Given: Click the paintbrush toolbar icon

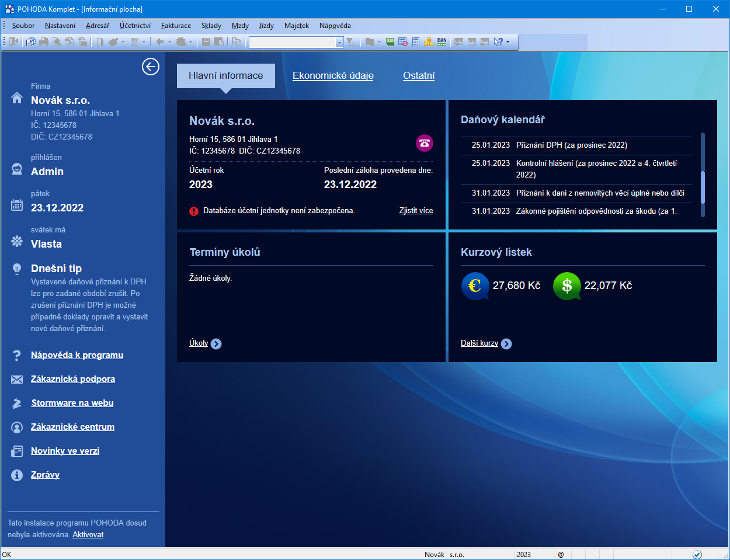Looking at the screenshot, I should click(113, 41).
